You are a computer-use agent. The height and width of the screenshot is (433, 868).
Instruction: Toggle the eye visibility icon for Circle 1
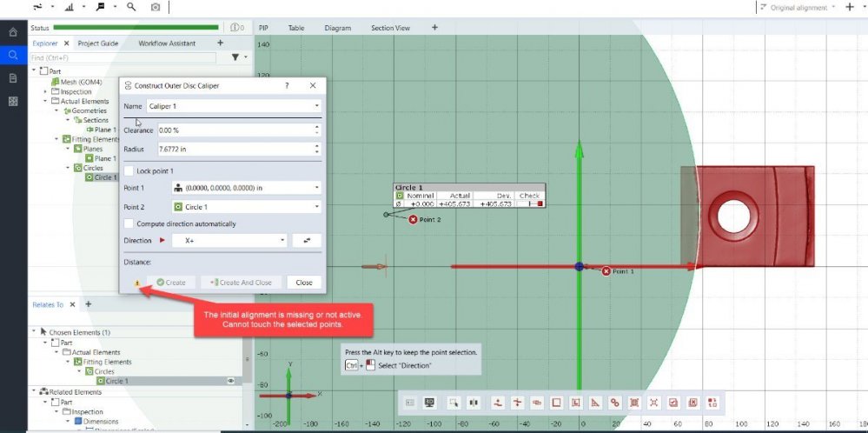(x=232, y=381)
